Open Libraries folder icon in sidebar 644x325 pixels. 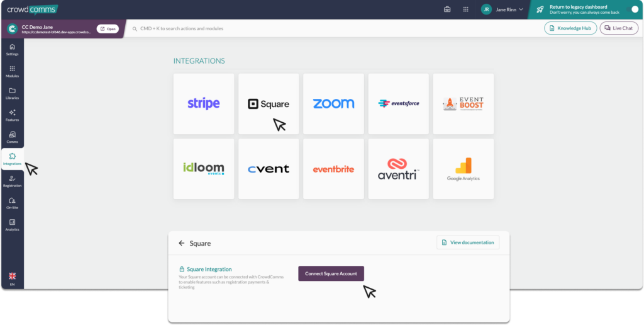[12, 93]
